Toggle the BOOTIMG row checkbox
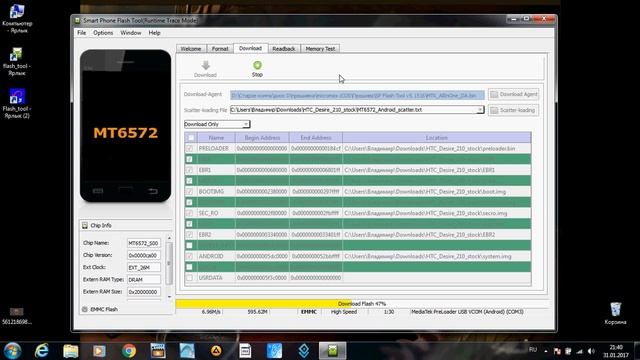The height and width of the screenshot is (360, 640). tap(189, 191)
